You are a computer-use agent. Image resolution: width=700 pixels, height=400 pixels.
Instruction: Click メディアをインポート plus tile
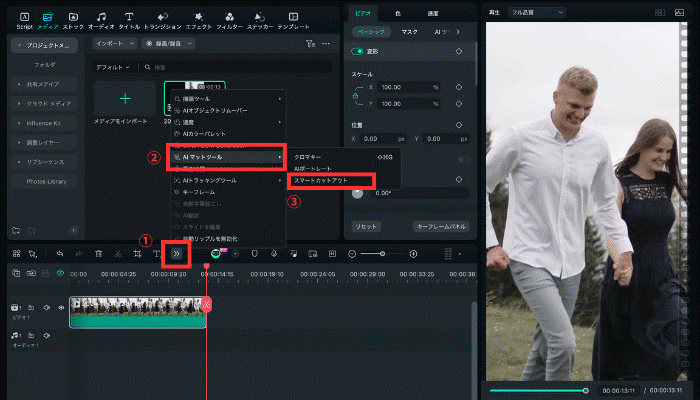(x=125, y=99)
